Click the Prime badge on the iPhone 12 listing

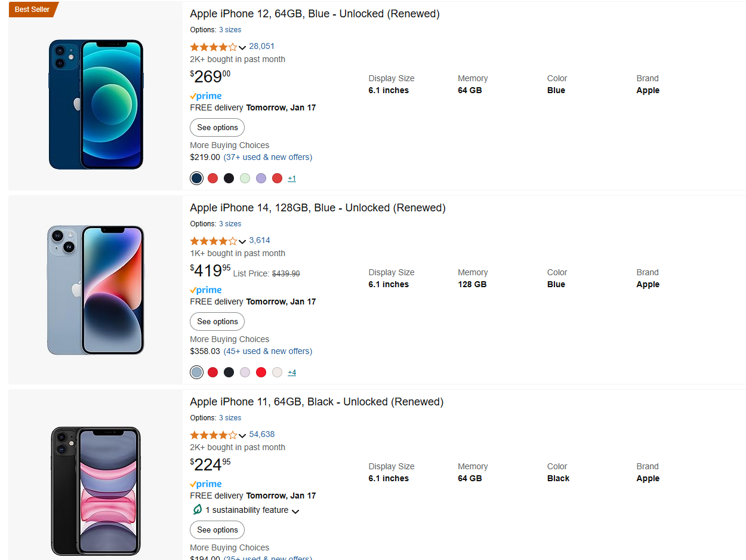point(205,96)
